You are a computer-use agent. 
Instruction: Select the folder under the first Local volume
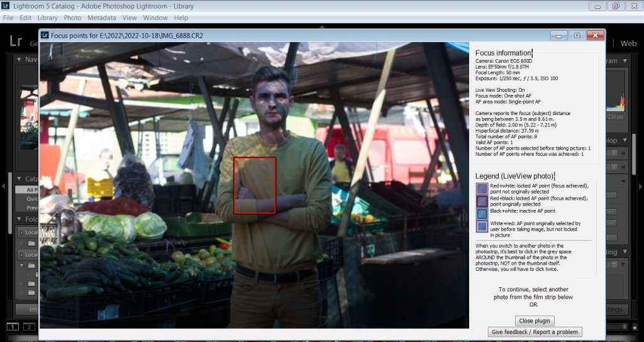pyautogui.click(x=31, y=243)
